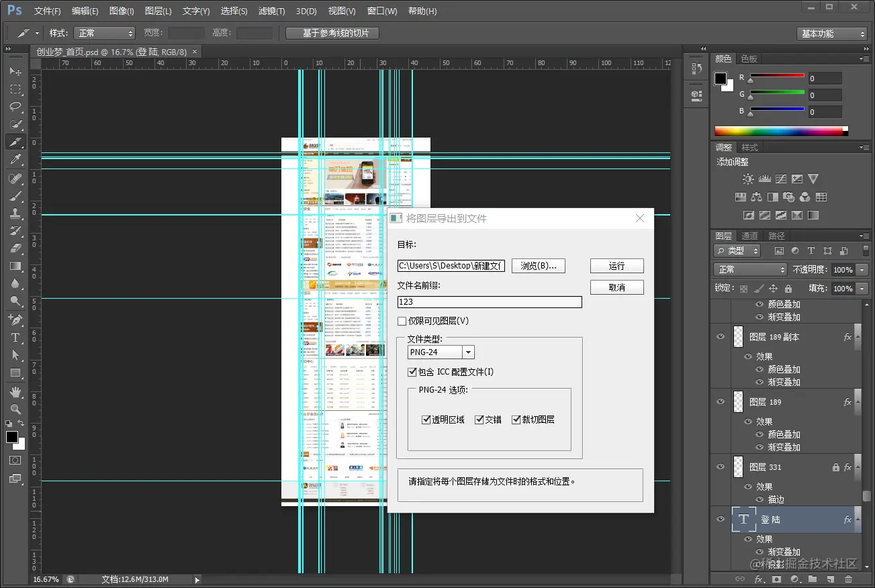Screen dimensions: 875x588
Task: Toggle the 交错 checkbox
Action: coord(479,420)
